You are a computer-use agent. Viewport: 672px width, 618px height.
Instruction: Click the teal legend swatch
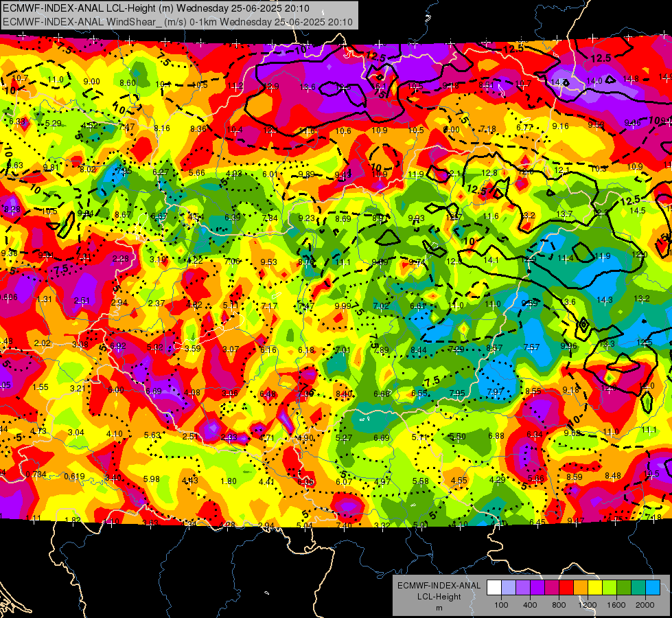(x=640, y=588)
